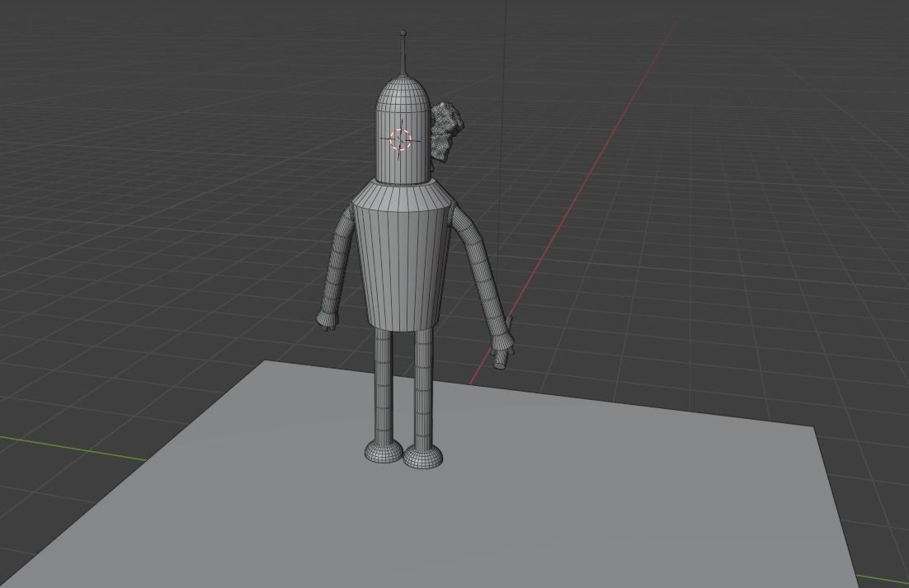Image resolution: width=909 pixels, height=588 pixels.
Task: Select the robot's antenna ball tip
Action: tap(403, 33)
